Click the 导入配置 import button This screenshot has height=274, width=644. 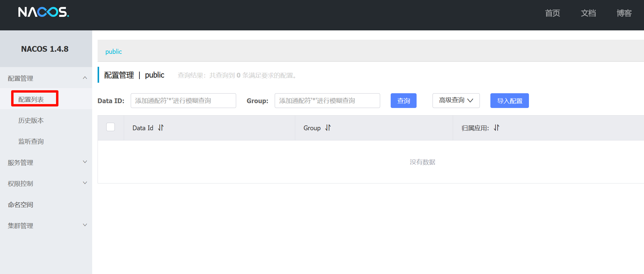point(509,100)
